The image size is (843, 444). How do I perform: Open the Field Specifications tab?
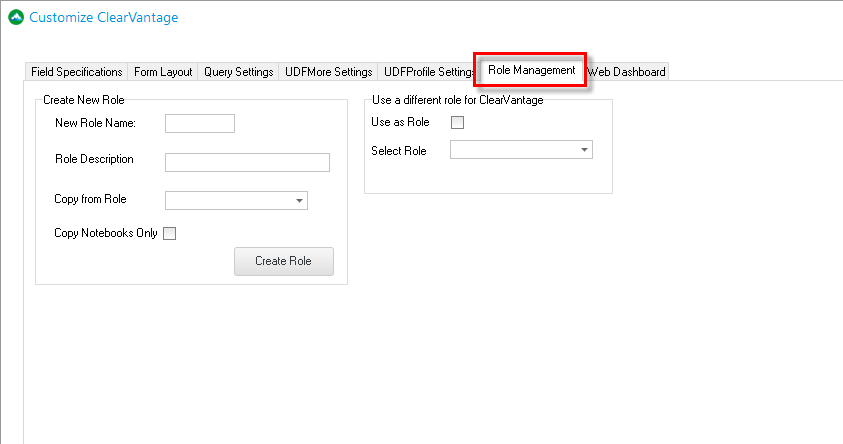76,72
